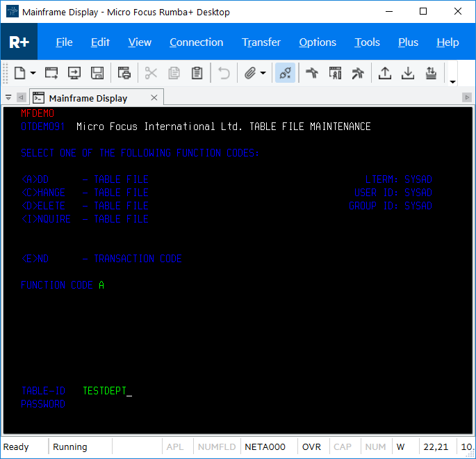Toggle the OVR overwrite status indicator
This screenshot has width=476, height=459.
[x=312, y=446]
